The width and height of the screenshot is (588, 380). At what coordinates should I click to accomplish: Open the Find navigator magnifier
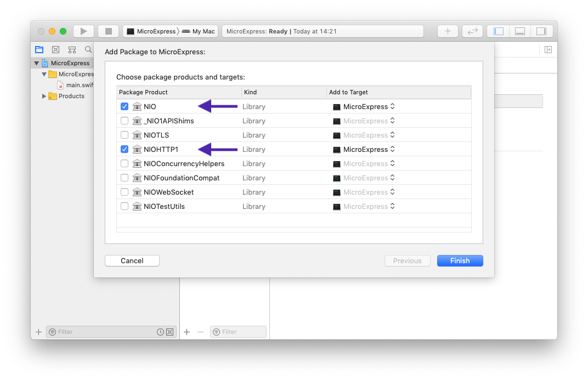88,49
